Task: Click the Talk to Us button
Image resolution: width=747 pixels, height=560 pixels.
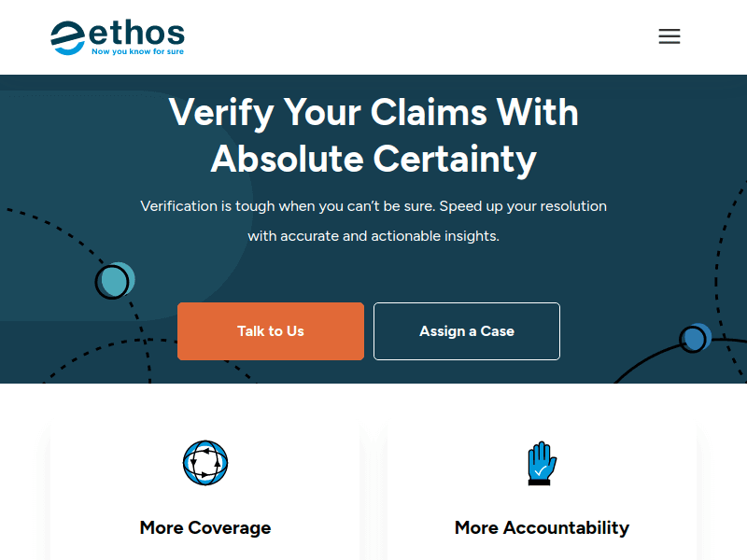Action: click(x=271, y=330)
